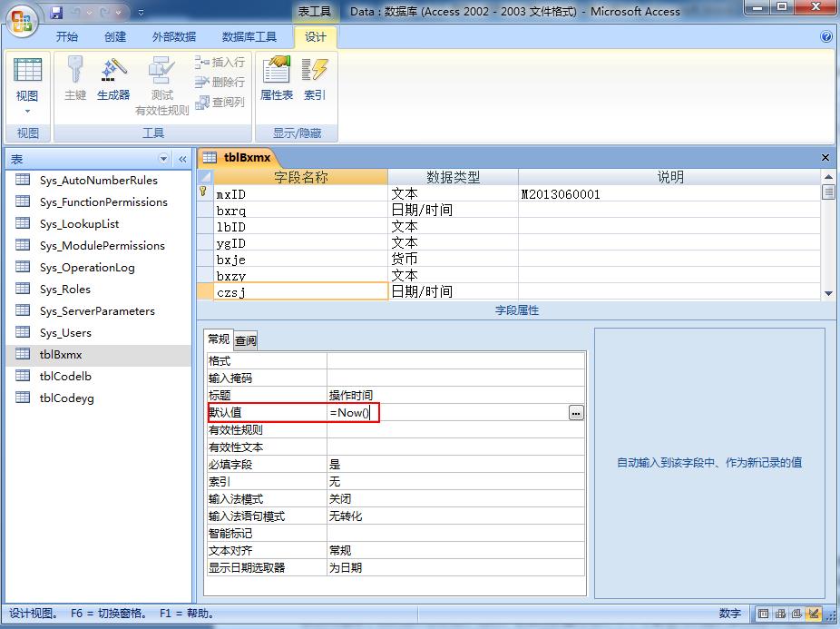Close the tblBxmx table design window
840x629 pixels.
point(825,157)
